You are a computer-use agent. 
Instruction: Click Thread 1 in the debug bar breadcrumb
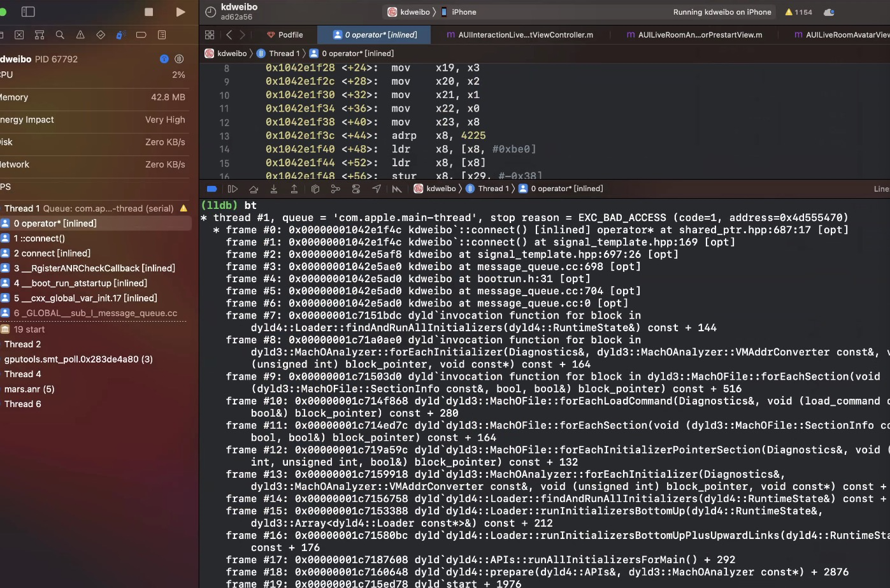tap(487, 189)
